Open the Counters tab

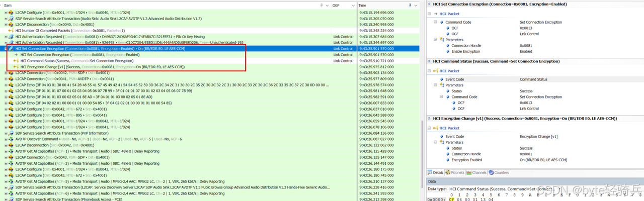pyautogui.click(x=499, y=172)
